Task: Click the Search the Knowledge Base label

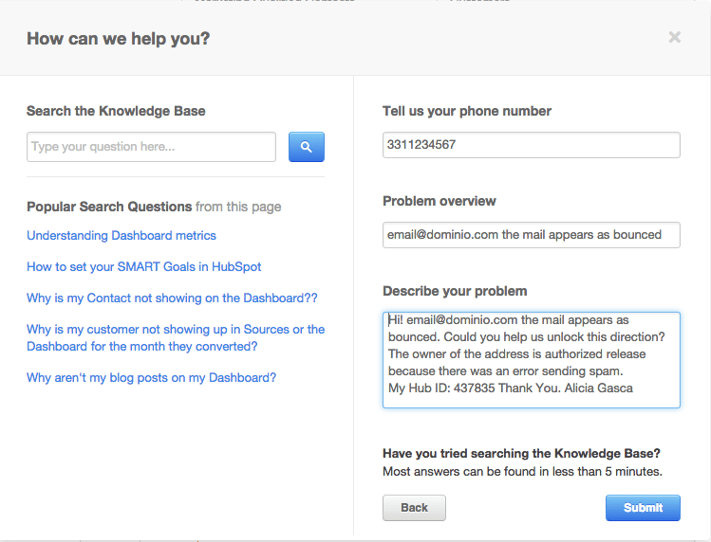Action: (116, 111)
